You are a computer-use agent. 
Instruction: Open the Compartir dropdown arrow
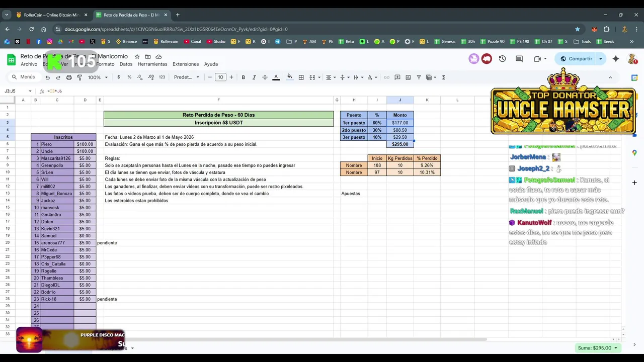pyautogui.click(x=600, y=59)
